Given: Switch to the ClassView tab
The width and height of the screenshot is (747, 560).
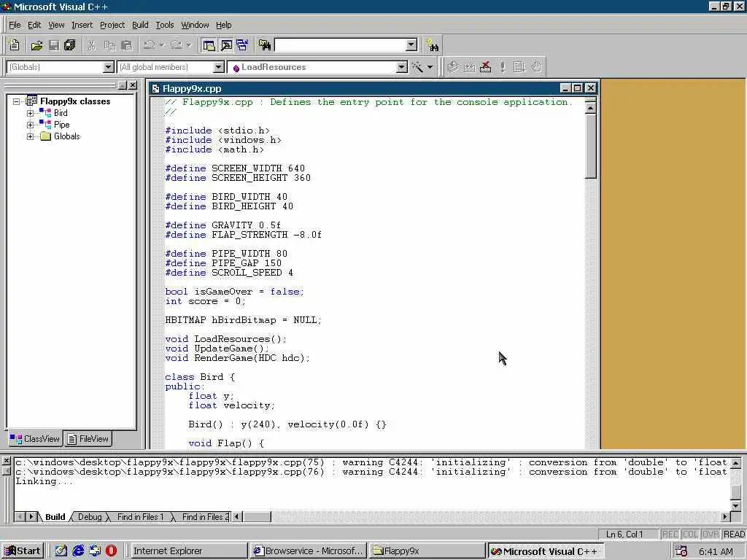Looking at the screenshot, I should coord(35,438).
